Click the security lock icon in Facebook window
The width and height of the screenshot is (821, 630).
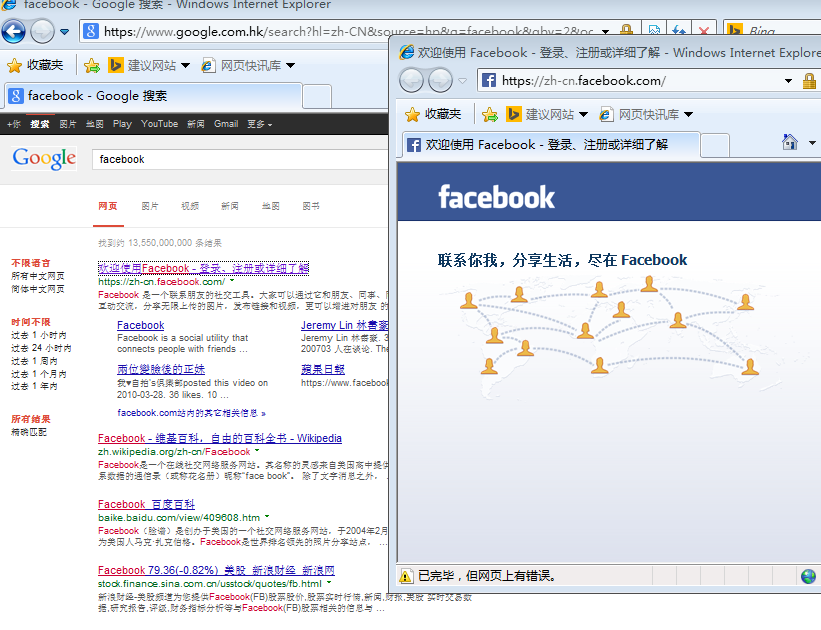809,81
